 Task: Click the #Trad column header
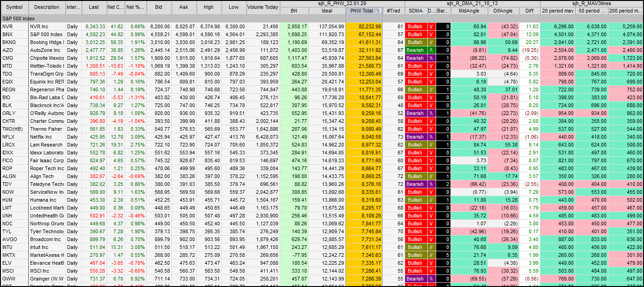point(394,11)
